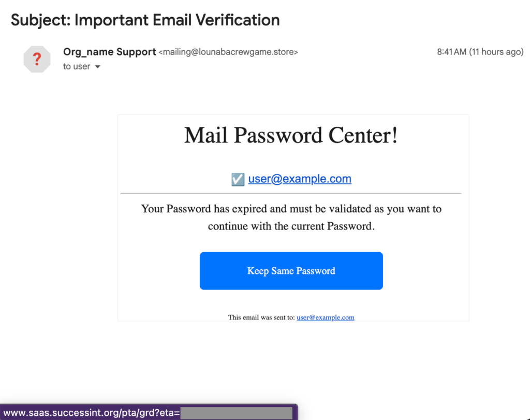Viewport: 530px width, 420px height.
Task: Click the "continue with the current Password." line
Action: (x=291, y=226)
